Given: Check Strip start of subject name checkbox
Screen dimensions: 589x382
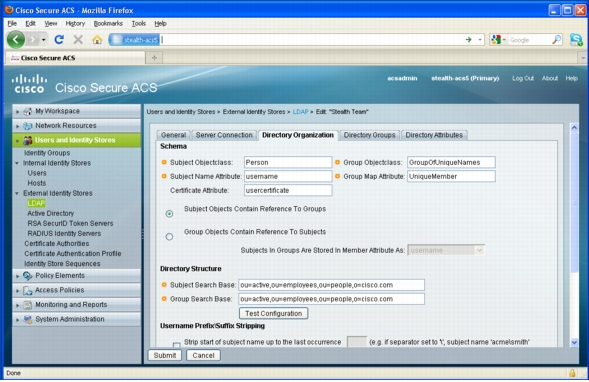Looking at the screenshot, I should (x=176, y=344).
